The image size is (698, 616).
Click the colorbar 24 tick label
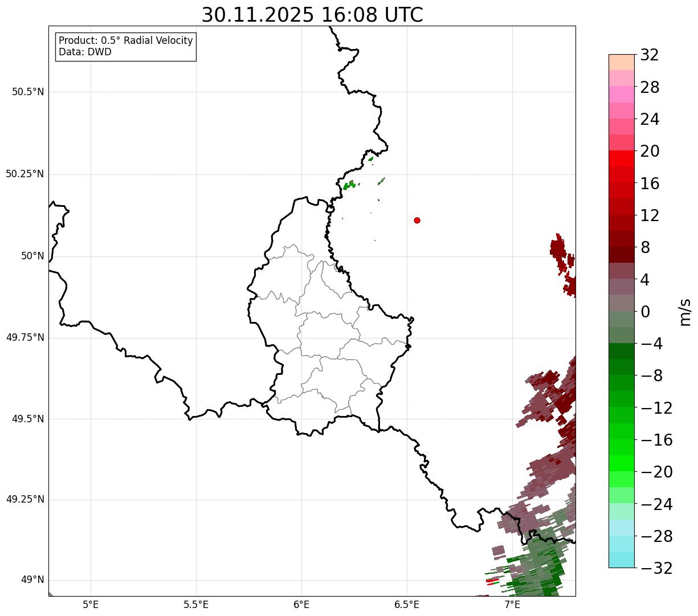coord(650,119)
